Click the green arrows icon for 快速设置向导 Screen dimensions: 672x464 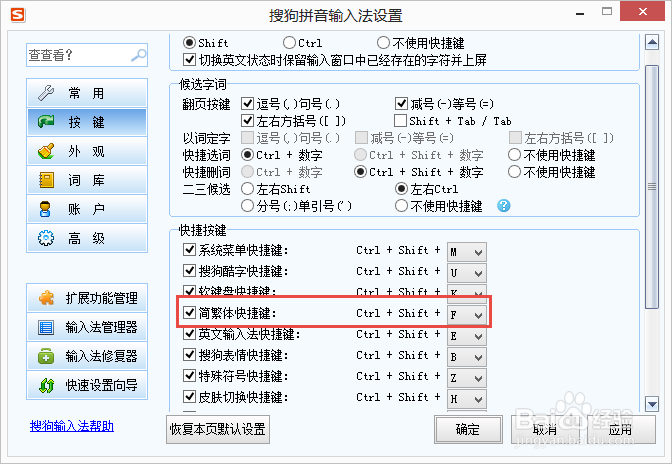[46, 385]
